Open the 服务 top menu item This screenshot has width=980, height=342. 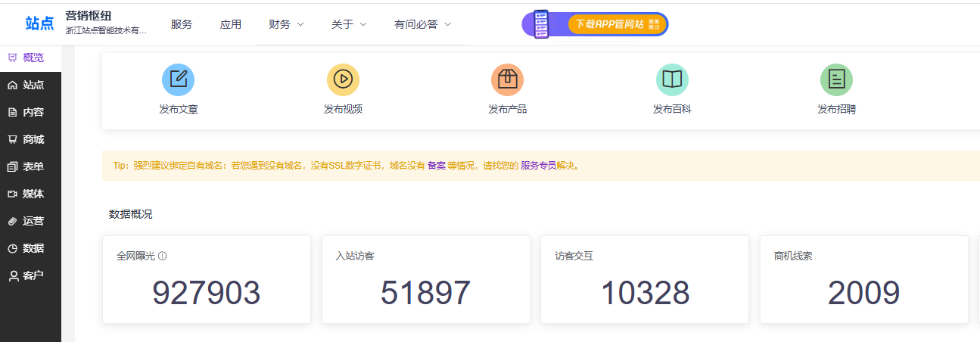coord(182,24)
